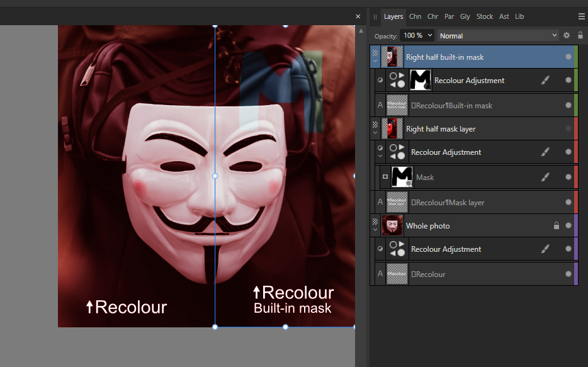Click adjustment icon under Right half built-in mask
This screenshot has height=367, width=588.
(x=397, y=80)
